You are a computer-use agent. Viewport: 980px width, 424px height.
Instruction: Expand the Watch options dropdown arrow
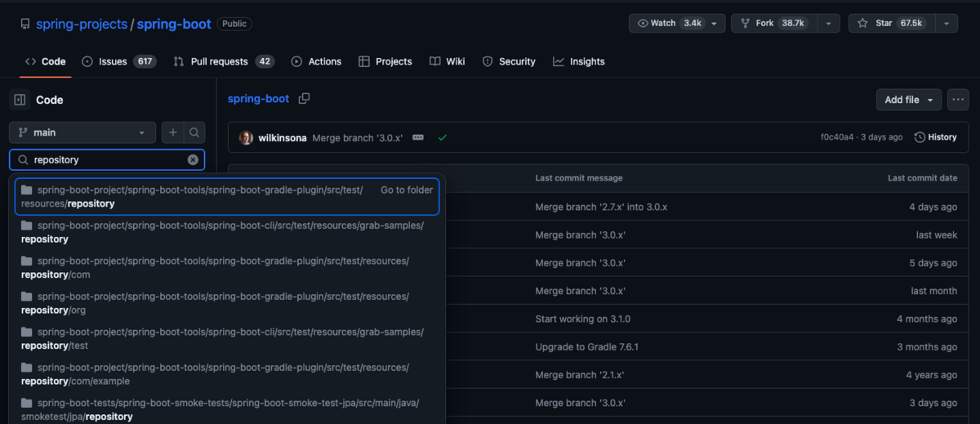[715, 24]
